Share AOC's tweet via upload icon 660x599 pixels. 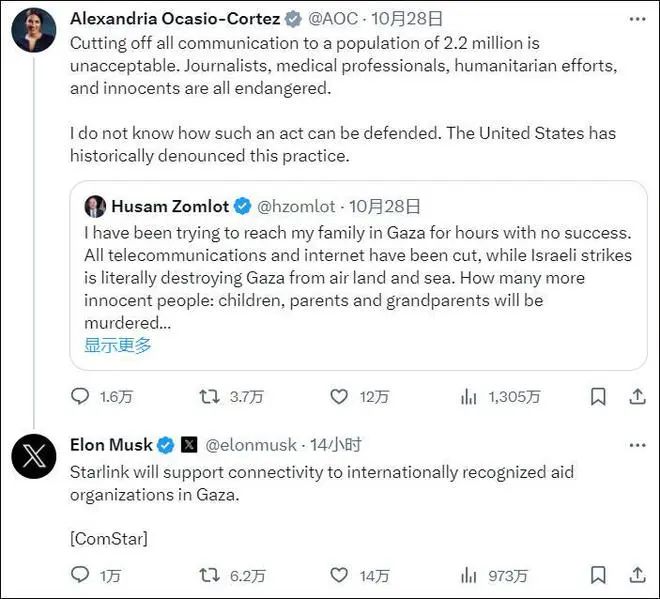pos(636,397)
